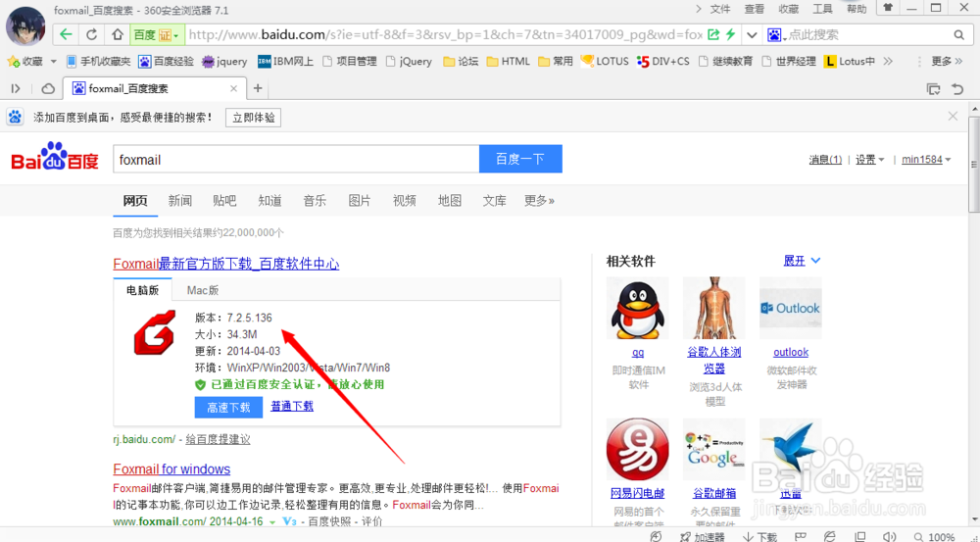Click the qq penguin thumbnail
Screen dimensions: 980x542
638,308
